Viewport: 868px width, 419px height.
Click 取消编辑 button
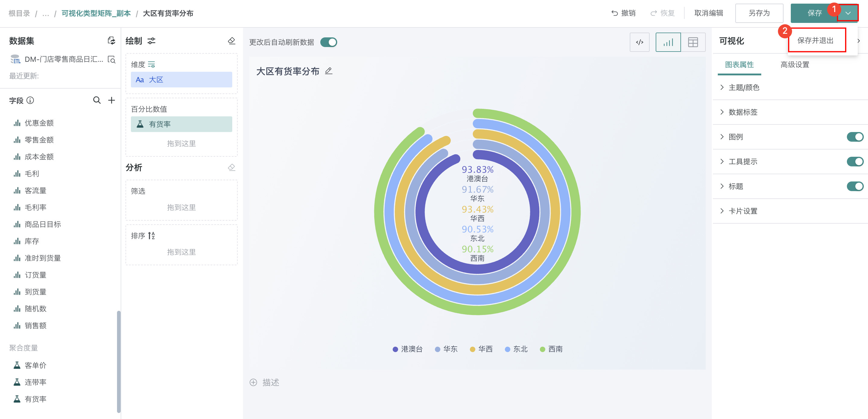click(709, 13)
